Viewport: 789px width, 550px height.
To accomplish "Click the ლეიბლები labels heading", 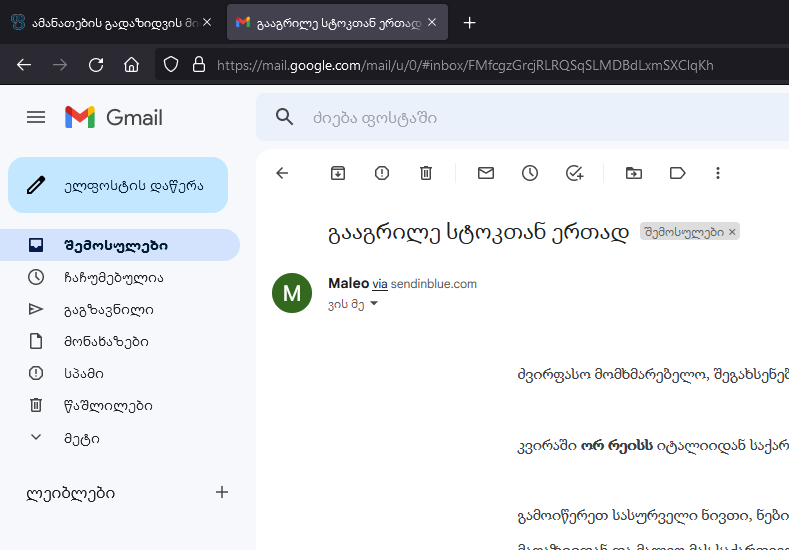I will tap(70, 493).
